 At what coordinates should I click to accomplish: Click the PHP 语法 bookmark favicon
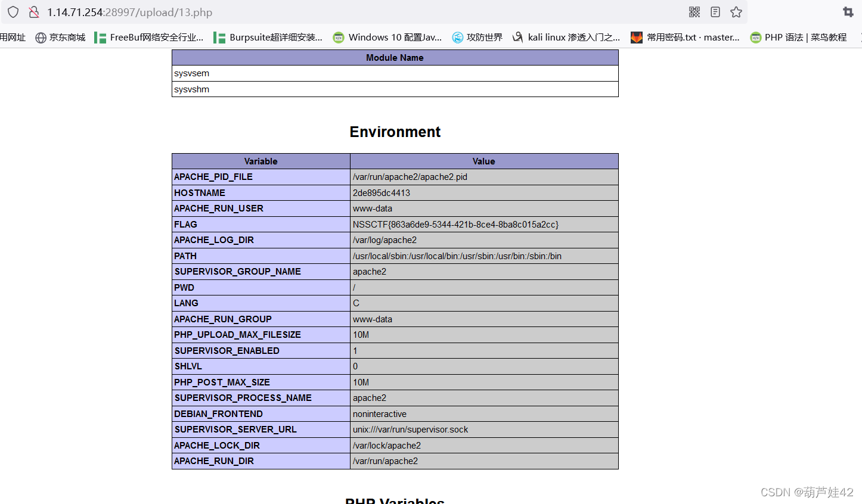(x=756, y=38)
